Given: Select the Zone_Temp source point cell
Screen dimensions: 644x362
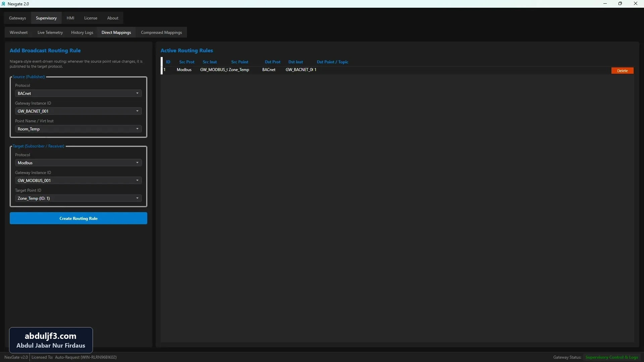Looking at the screenshot, I should coord(239,70).
